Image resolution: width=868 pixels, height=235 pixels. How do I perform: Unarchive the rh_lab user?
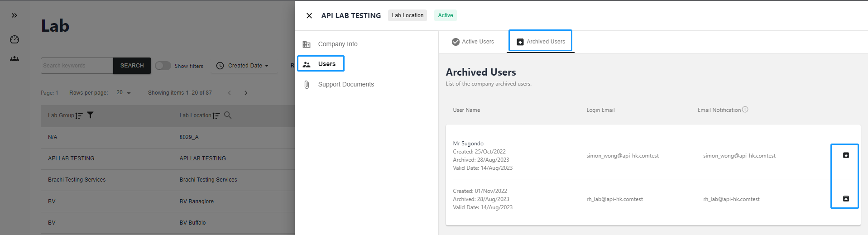(x=845, y=199)
